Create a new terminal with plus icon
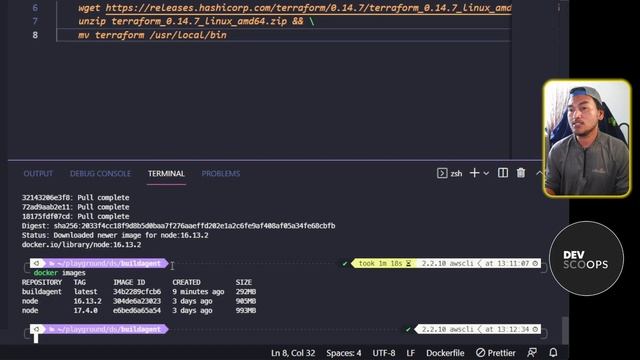This screenshot has height=360, width=640. click(474, 173)
